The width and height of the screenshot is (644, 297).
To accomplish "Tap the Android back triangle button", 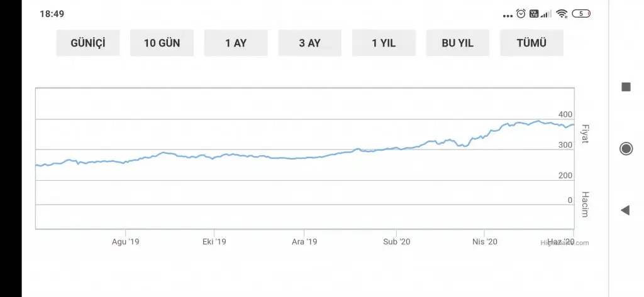I will [625, 210].
